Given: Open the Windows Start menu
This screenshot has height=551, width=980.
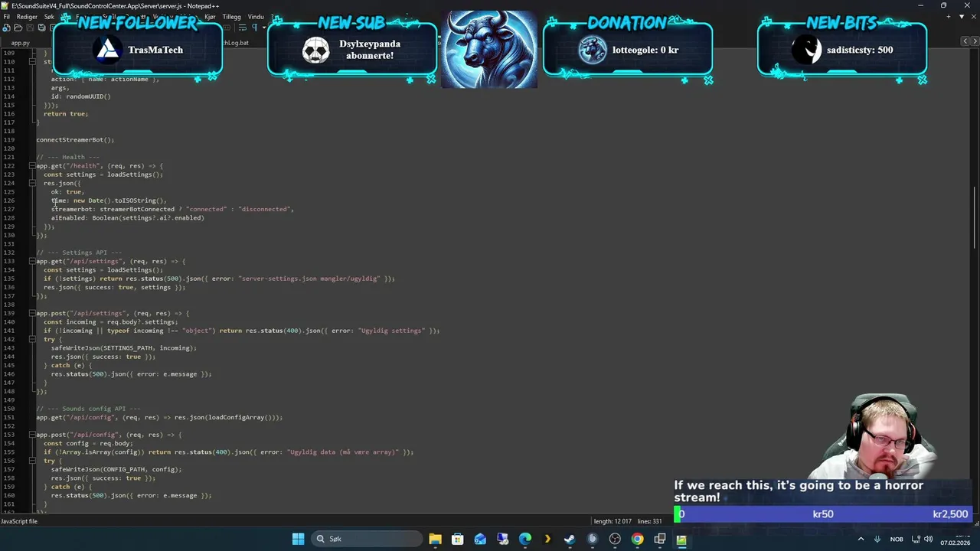Looking at the screenshot, I should tap(298, 539).
